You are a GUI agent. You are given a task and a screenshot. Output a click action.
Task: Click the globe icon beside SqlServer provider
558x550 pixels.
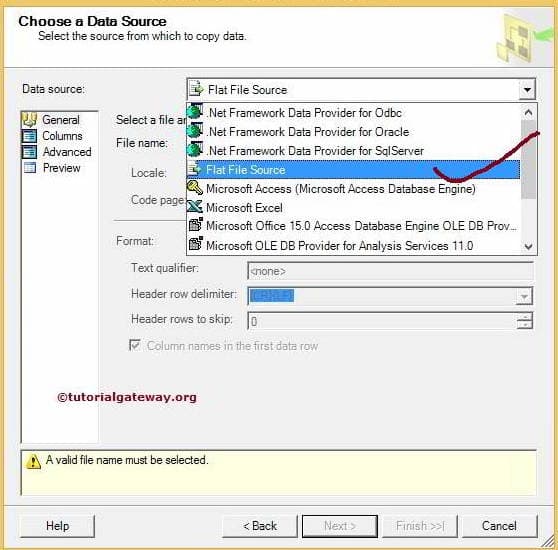195,150
